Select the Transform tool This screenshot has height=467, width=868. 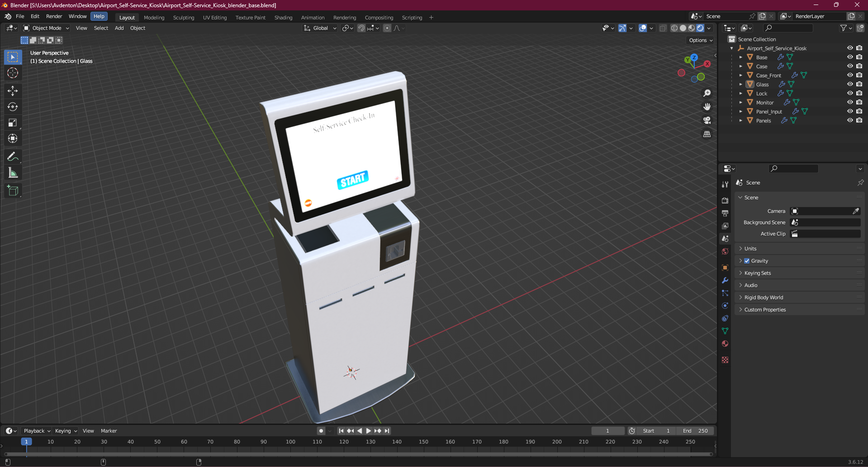tap(13, 138)
